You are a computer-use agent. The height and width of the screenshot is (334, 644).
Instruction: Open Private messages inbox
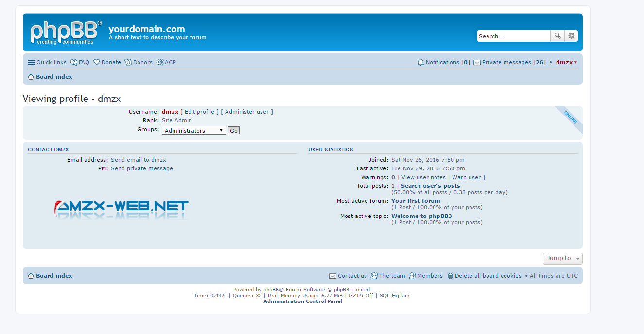[x=509, y=62]
